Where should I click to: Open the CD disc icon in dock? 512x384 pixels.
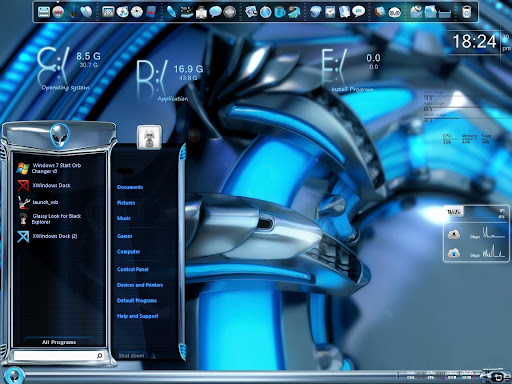[137, 12]
